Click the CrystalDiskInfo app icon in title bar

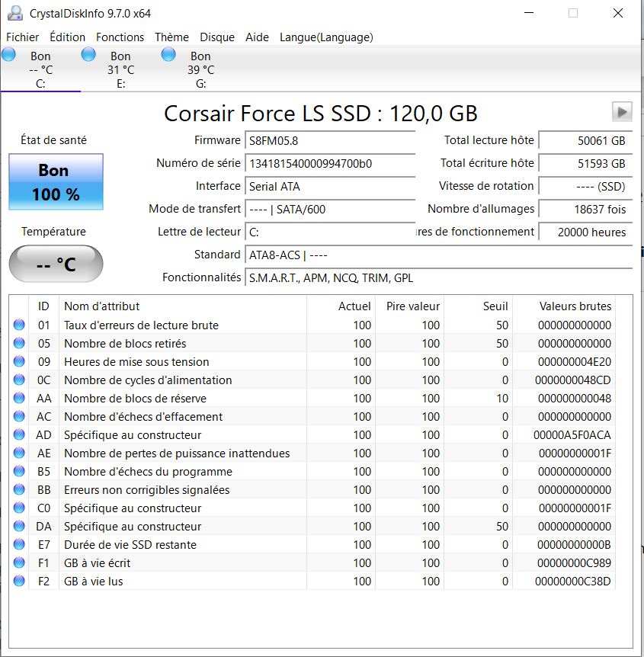(15, 13)
